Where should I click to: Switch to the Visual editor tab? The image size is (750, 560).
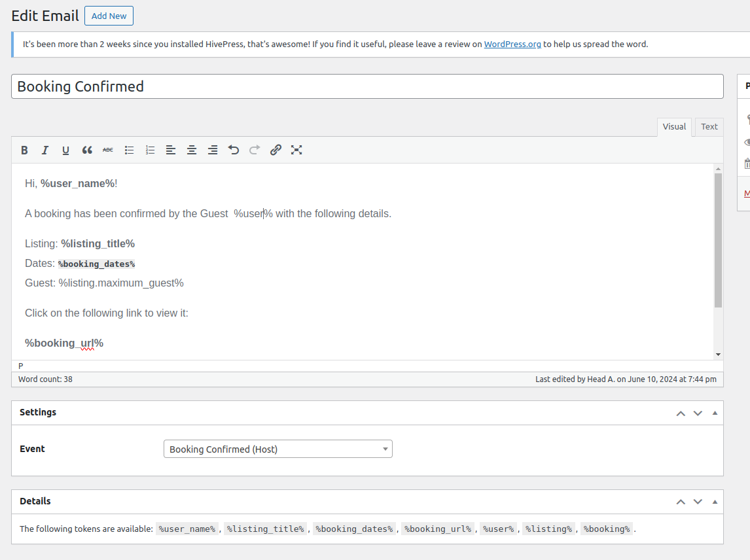click(x=674, y=127)
